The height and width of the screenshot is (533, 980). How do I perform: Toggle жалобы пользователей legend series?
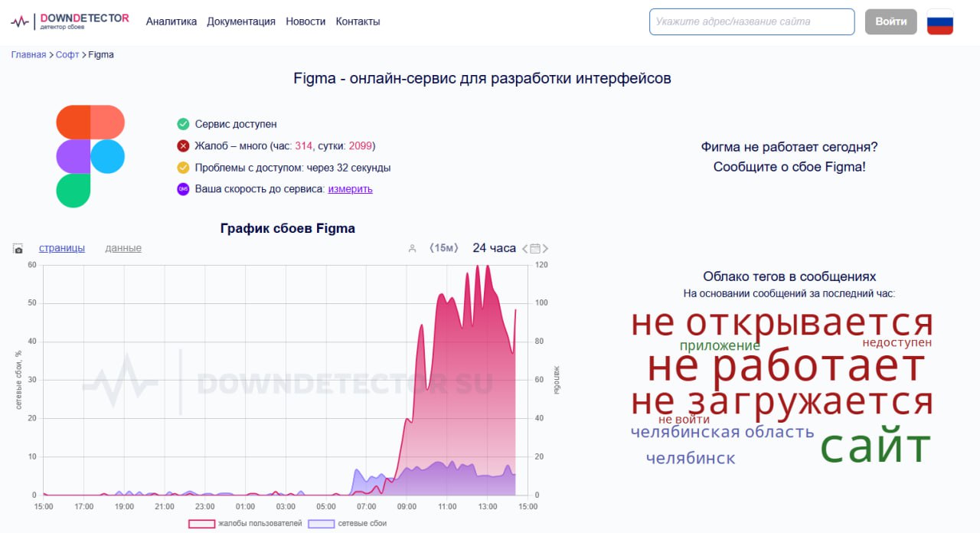pos(246,523)
